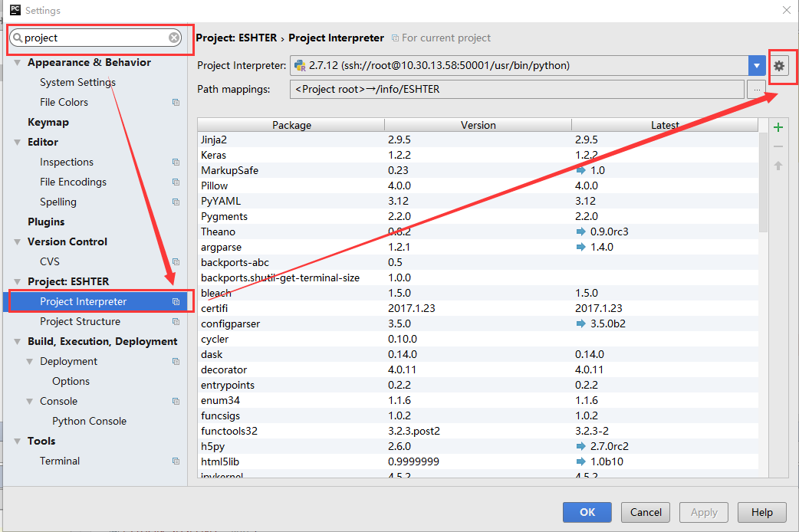Sort by the Latest column header
The height and width of the screenshot is (532, 799).
pos(665,125)
